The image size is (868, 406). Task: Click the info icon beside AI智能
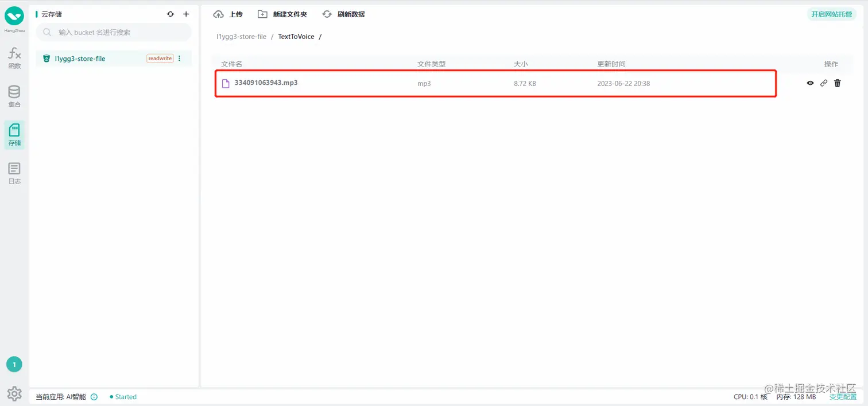point(94,397)
